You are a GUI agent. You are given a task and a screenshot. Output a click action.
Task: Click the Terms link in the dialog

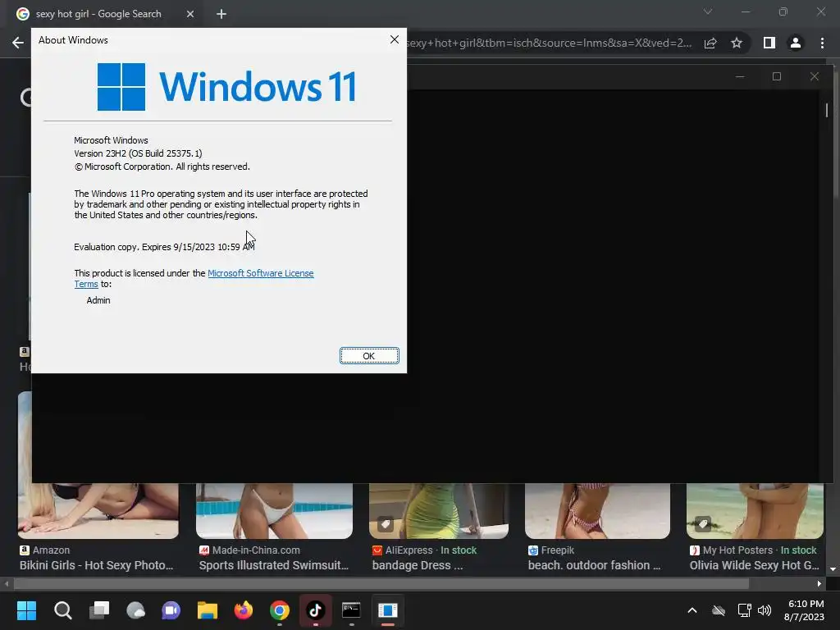(86, 284)
